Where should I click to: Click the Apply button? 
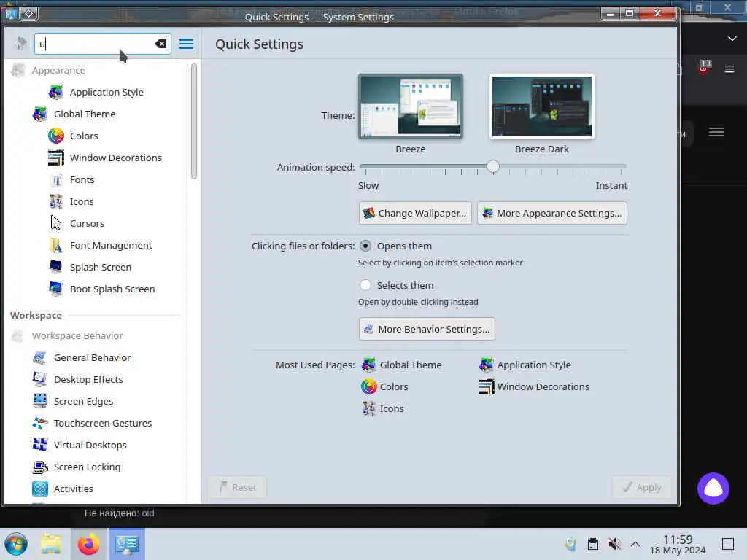point(642,487)
